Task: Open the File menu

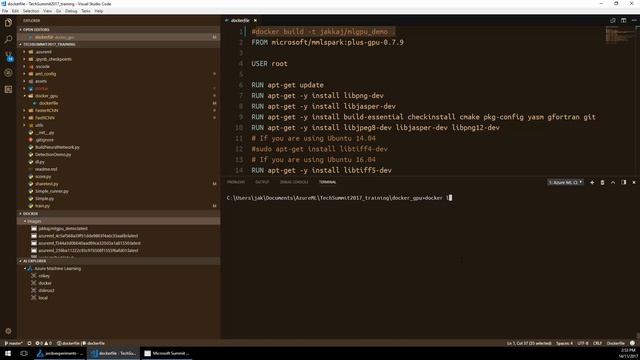Action: click(x=5, y=11)
